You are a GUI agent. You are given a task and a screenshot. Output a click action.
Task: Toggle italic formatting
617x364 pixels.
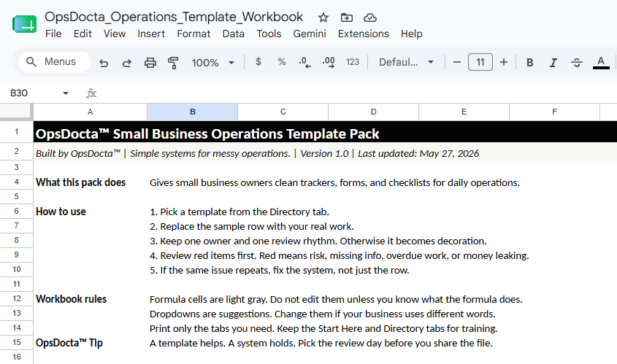point(553,63)
